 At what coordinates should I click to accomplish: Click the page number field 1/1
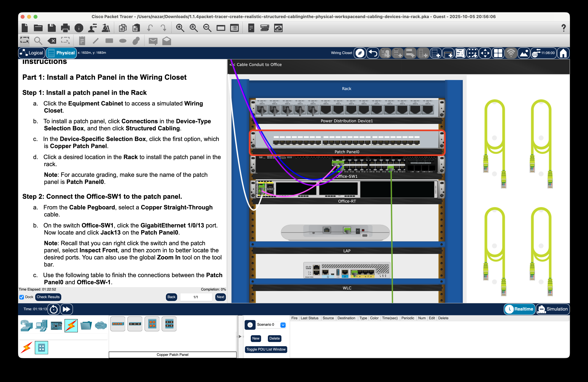coord(196,297)
